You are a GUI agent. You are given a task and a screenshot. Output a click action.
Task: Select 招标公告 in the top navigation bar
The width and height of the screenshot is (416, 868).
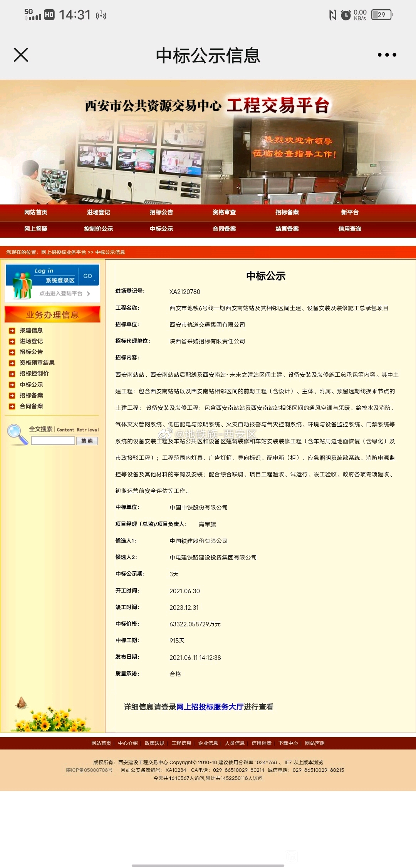click(161, 212)
